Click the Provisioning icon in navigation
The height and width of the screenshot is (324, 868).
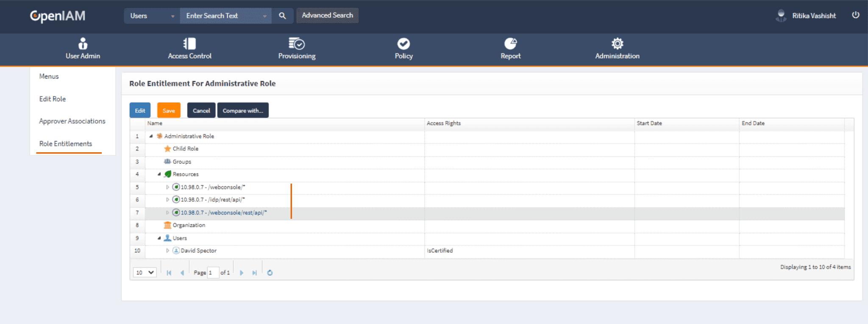297,44
